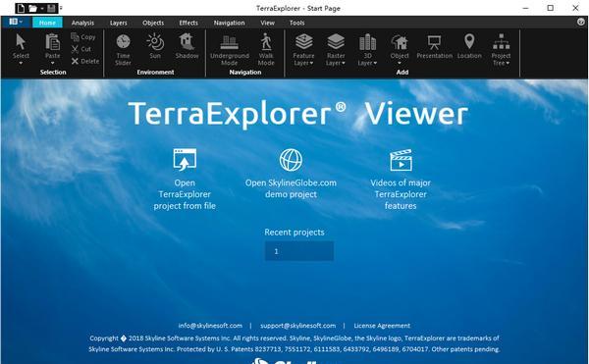Open the Time Slider tool
Image resolution: width=589 pixels, height=364 pixels.
pos(123,49)
